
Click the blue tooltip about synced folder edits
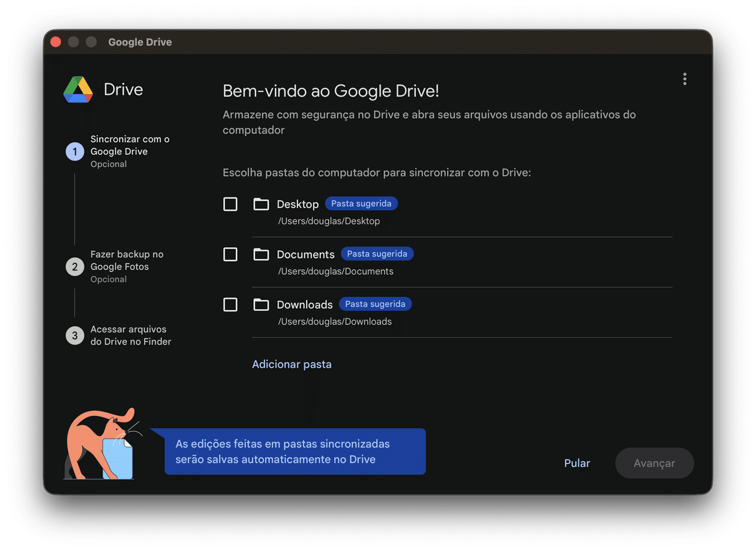point(295,452)
